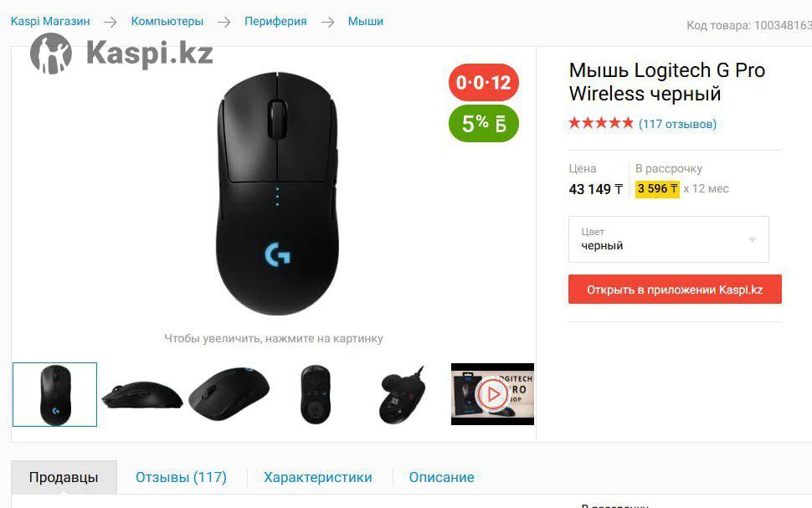Click the dropdown arrow in color selector
812x508 pixels.
[753, 239]
